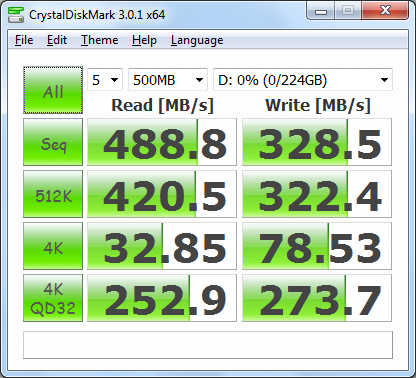
Task: Select the Seq read result 488.8
Action: [162, 142]
